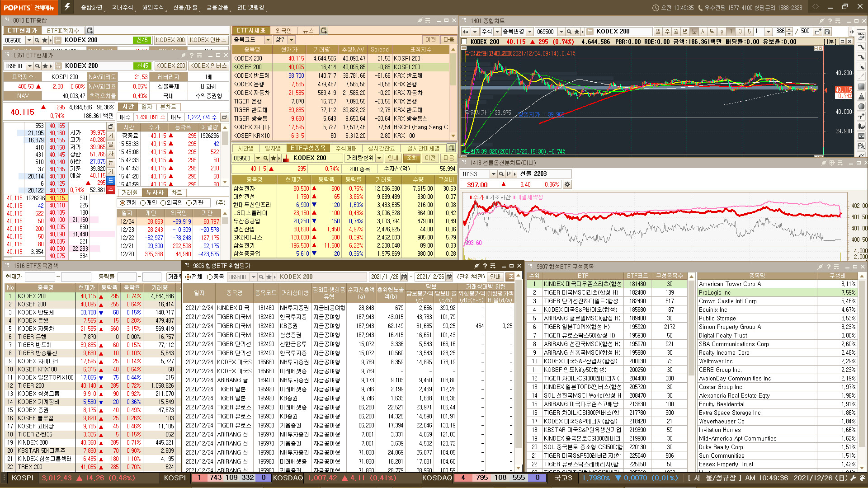Click the settings gear icon beside 선물 0.86% change
Viewport: 868px width, 488px height.
567,184
